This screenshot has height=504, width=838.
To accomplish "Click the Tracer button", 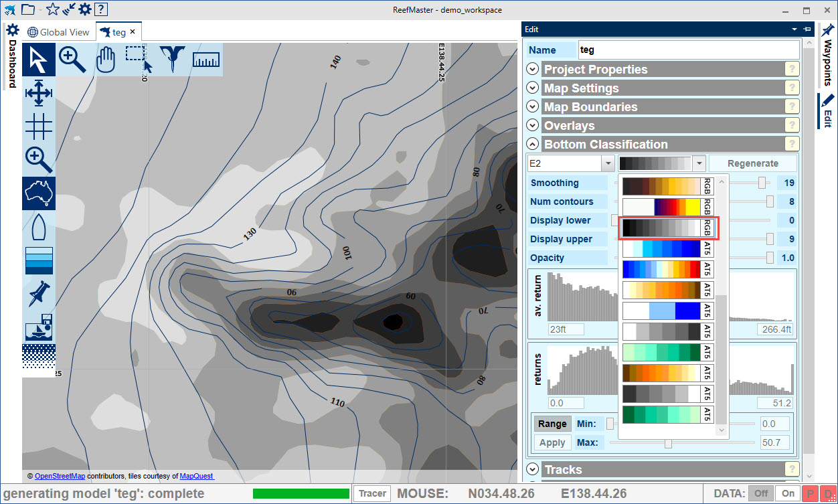I will 372,494.
